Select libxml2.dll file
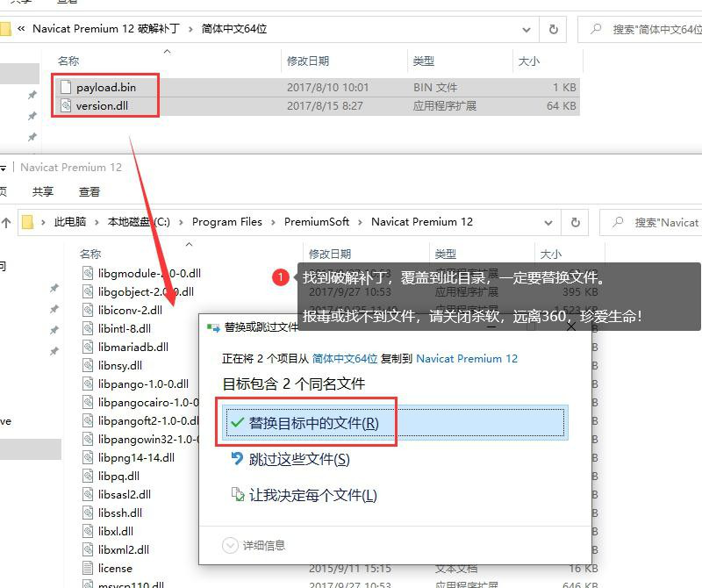This screenshot has height=588, width=702. click(124, 549)
